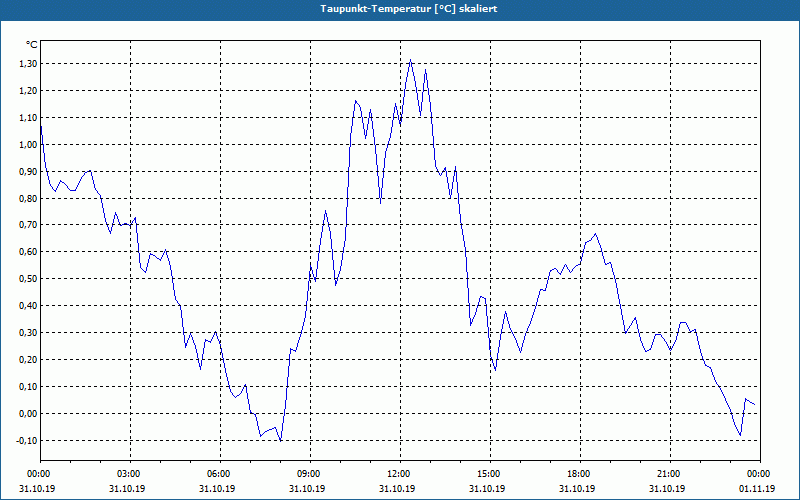Click the 09:00 time label
Image resolution: width=800 pixels, height=500 pixels.
pyautogui.click(x=310, y=474)
